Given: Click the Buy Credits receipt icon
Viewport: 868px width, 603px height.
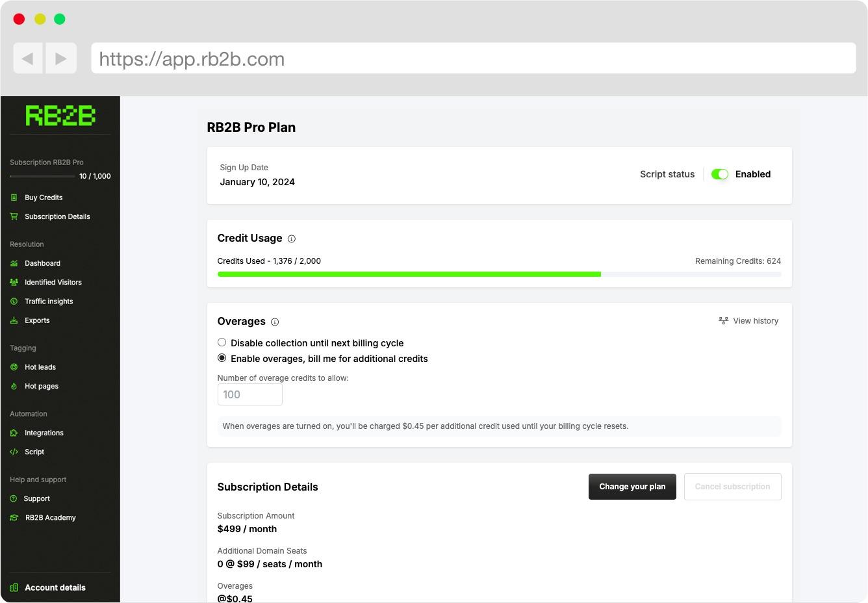Looking at the screenshot, I should point(14,198).
